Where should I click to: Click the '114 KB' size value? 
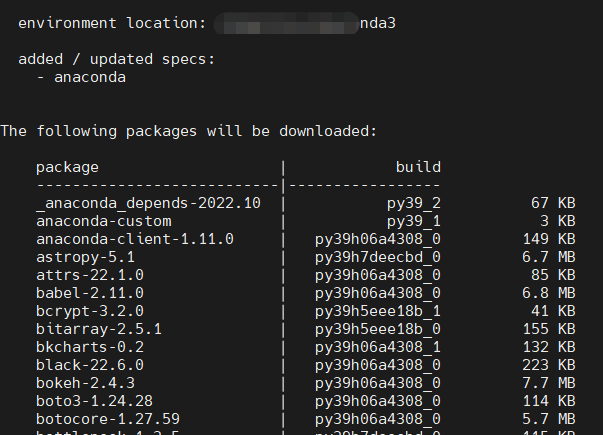point(549,402)
